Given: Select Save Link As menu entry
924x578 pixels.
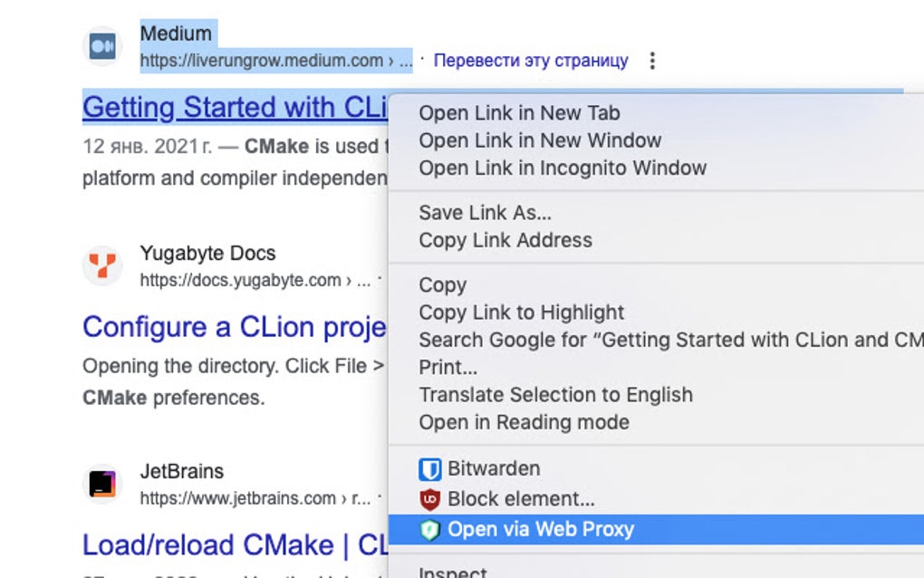Looking at the screenshot, I should (485, 213).
